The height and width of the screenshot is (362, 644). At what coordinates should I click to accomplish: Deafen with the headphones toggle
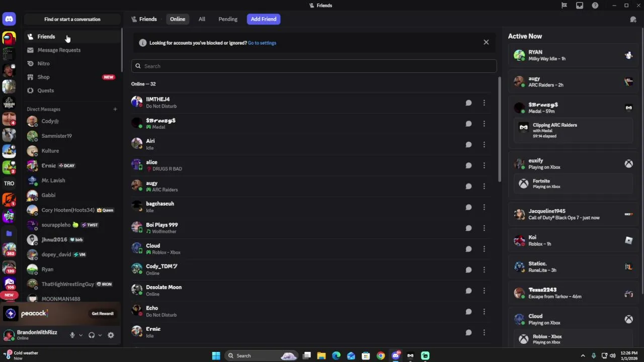pyautogui.click(x=92, y=335)
